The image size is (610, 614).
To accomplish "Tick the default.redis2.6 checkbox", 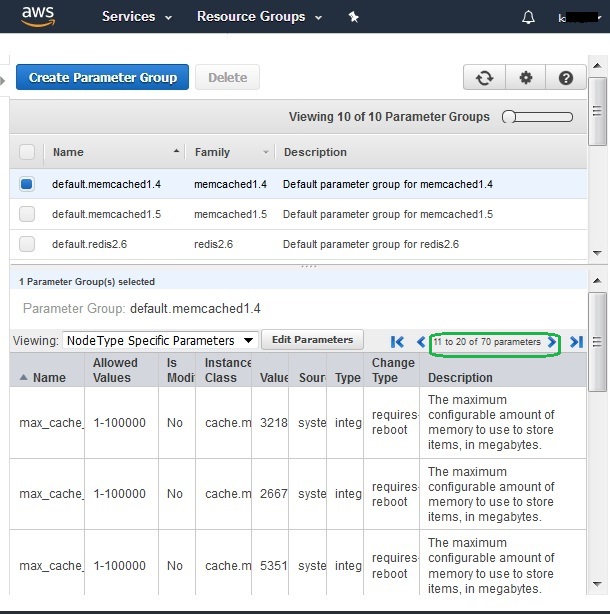I will (27, 244).
